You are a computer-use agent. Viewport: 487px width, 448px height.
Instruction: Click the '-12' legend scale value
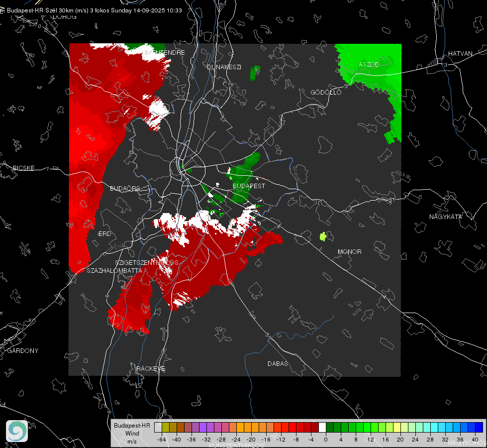point(281,440)
